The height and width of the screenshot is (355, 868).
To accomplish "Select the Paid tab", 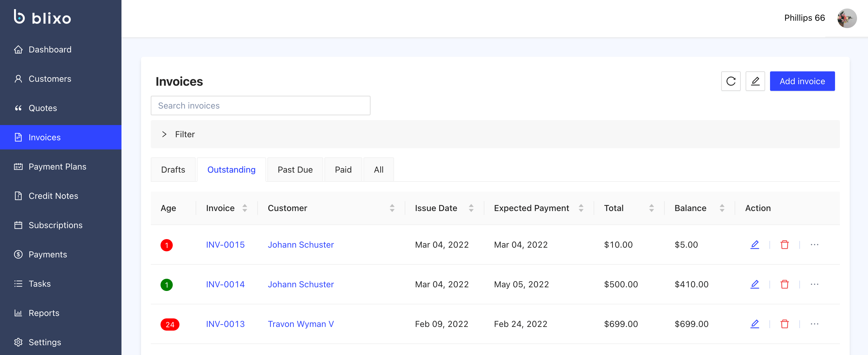I will (343, 170).
